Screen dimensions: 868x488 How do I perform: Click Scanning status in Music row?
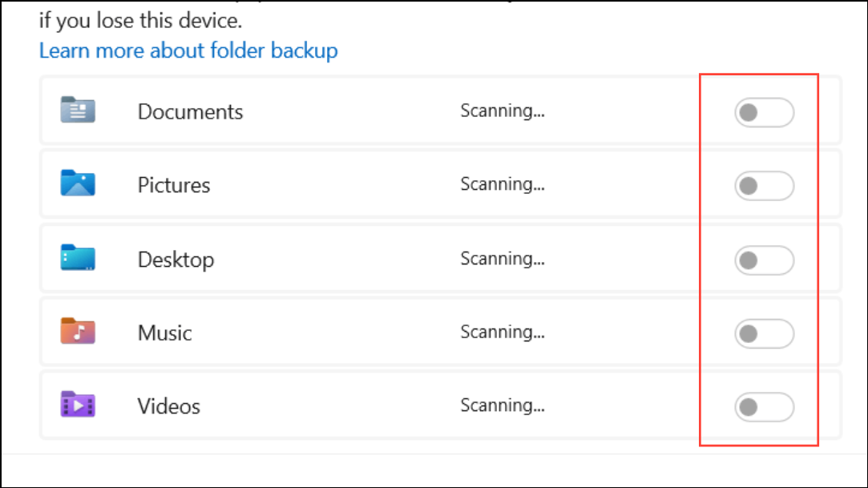click(503, 333)
